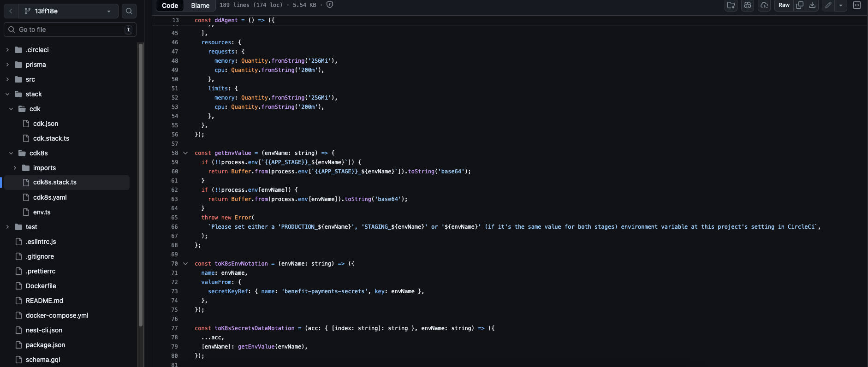The image size is (868, 367).
Task: Open the Copilot chat icon
Action: (x=748, y=5)
